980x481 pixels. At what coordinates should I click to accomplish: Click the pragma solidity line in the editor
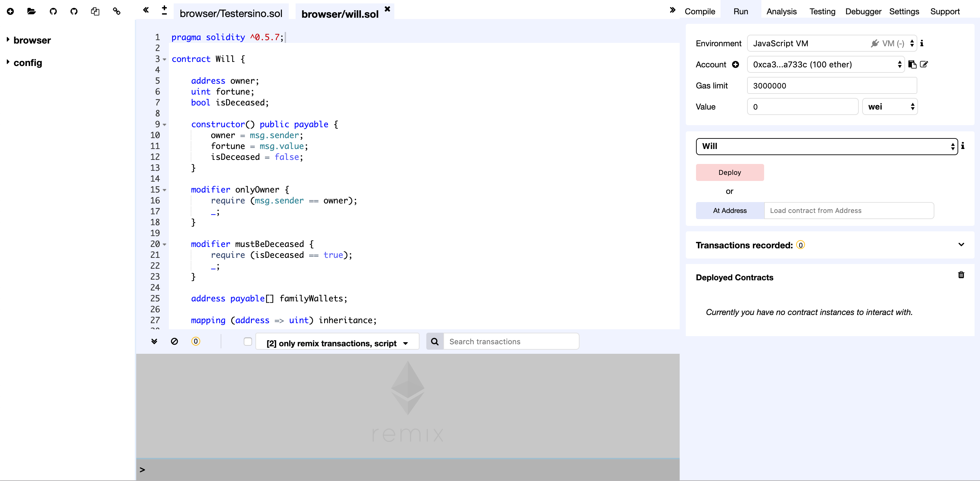tap(227, 37)
